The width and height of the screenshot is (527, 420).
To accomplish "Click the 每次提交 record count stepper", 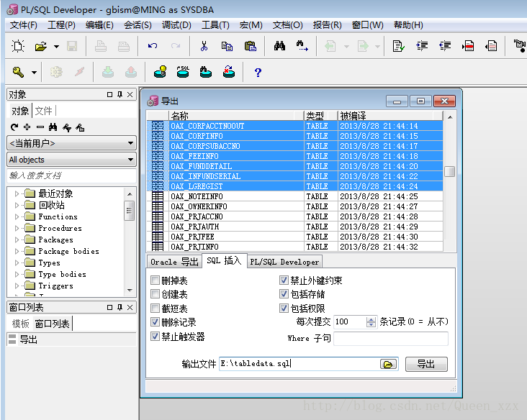I will (371, 322).
